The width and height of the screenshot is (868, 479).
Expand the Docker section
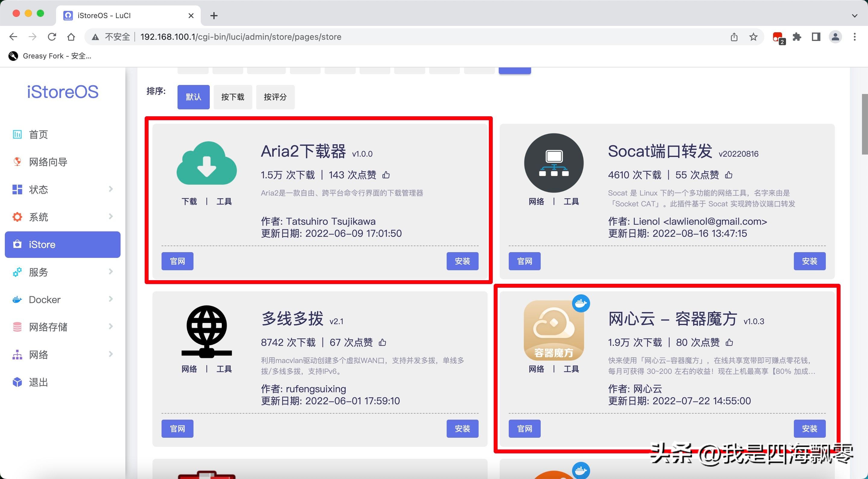point(111,299)
